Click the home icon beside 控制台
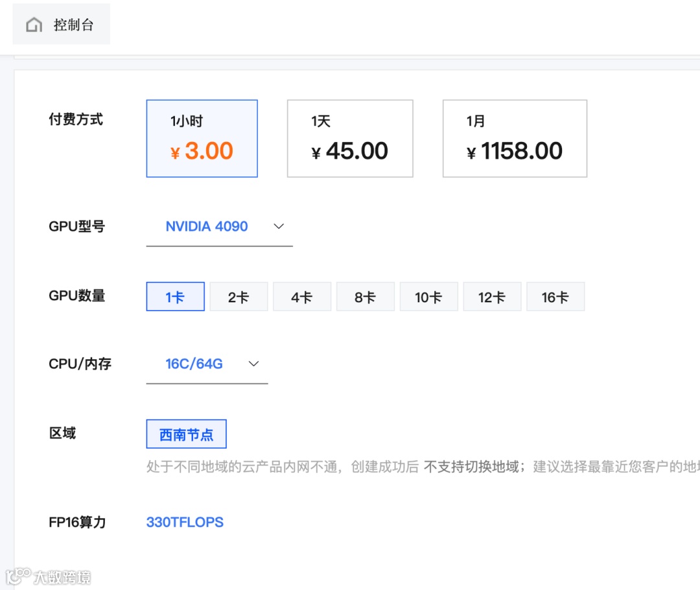The height and width of the screenshot is (590, 700). [34, 25]
